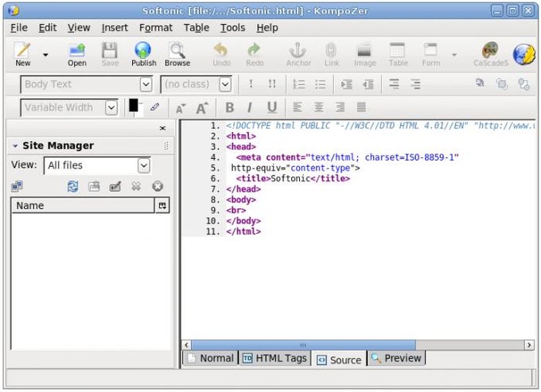Click the highlight pen color icon
This screenshot has height=392, width=541.
click(x=154, y=107)
